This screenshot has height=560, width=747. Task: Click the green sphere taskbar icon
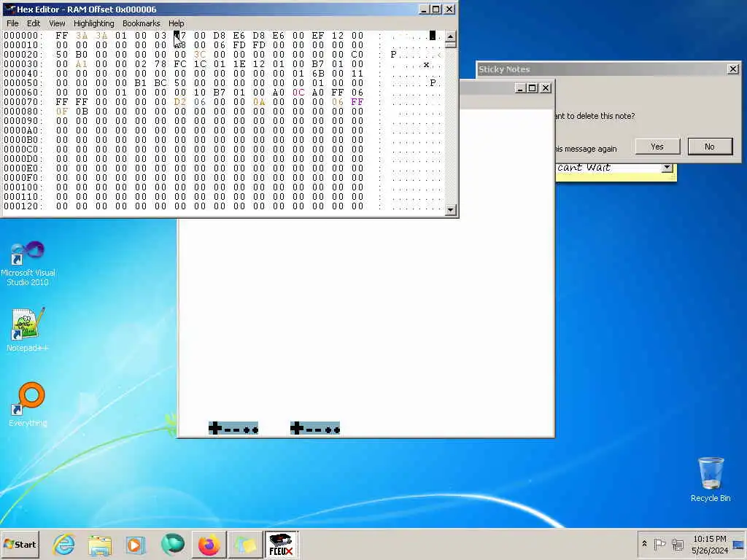pyautogui.click(x=172, y=544)
